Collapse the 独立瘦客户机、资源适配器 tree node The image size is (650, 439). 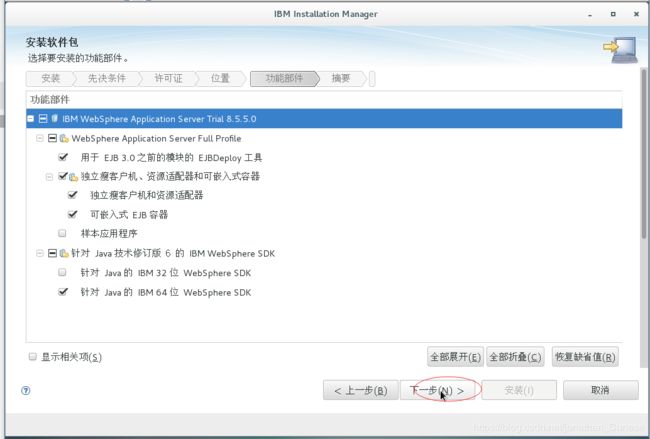(49, 177)
